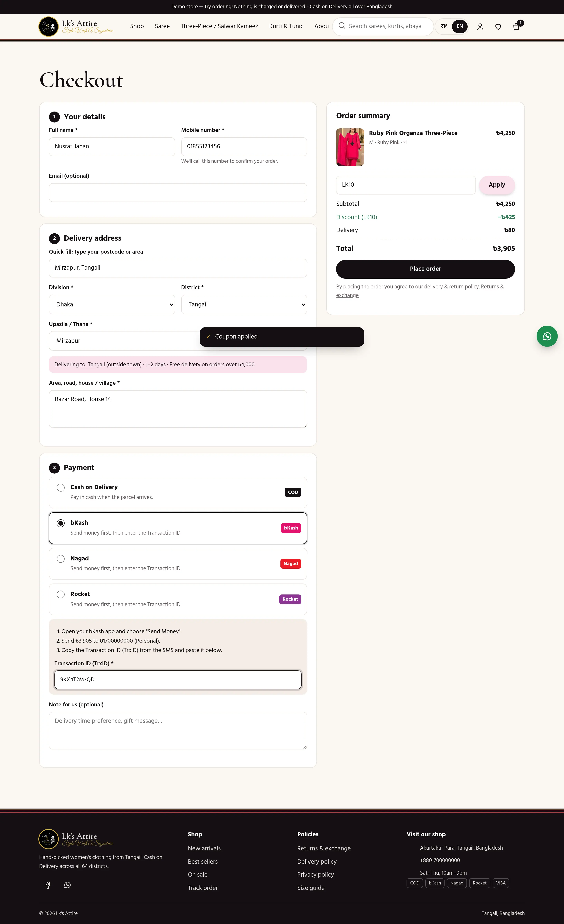
Task: Switch language to Bangla toggle
Action: 444,26
